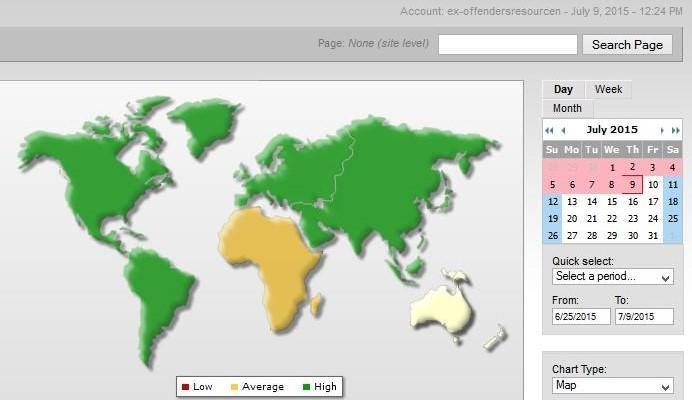The height and width of the screenshot is (400, 692).
Task: Select July 20 in the calendar
Action: pyautogui.click(x=572, y=219)
